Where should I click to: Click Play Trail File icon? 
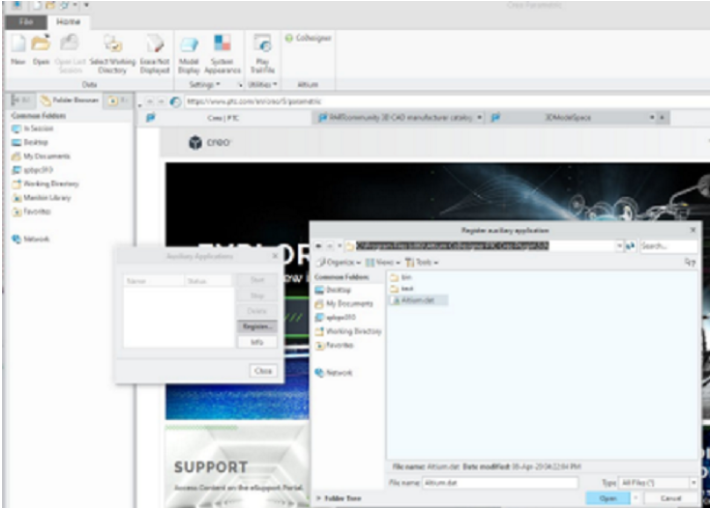click(262, 44)
